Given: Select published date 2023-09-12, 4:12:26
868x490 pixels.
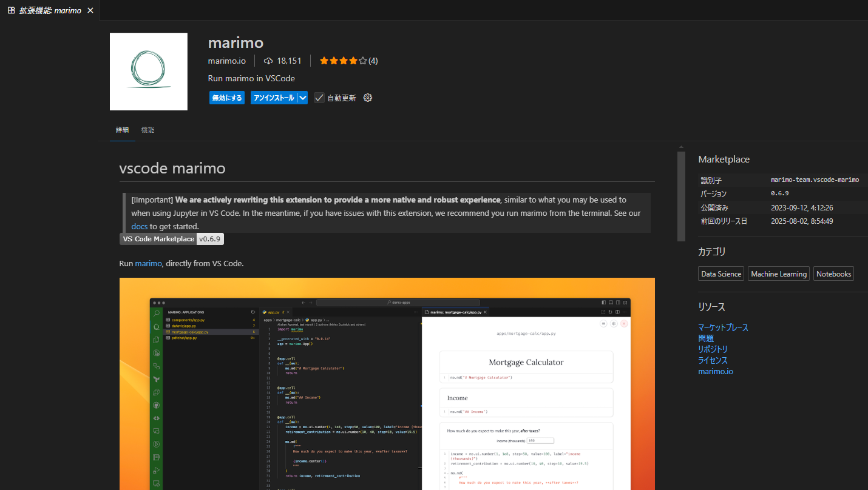Looking at the screenshot, I should click(x=802, y=207).
